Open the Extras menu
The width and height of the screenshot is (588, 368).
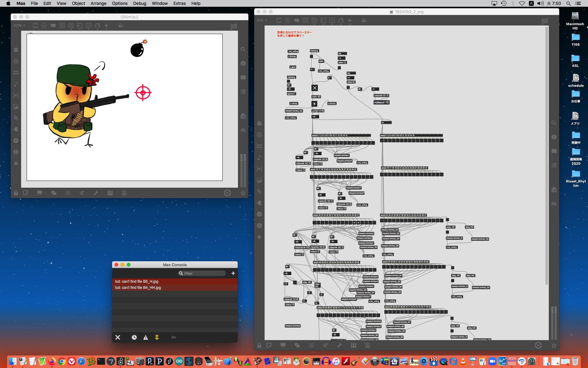point(179,3)
